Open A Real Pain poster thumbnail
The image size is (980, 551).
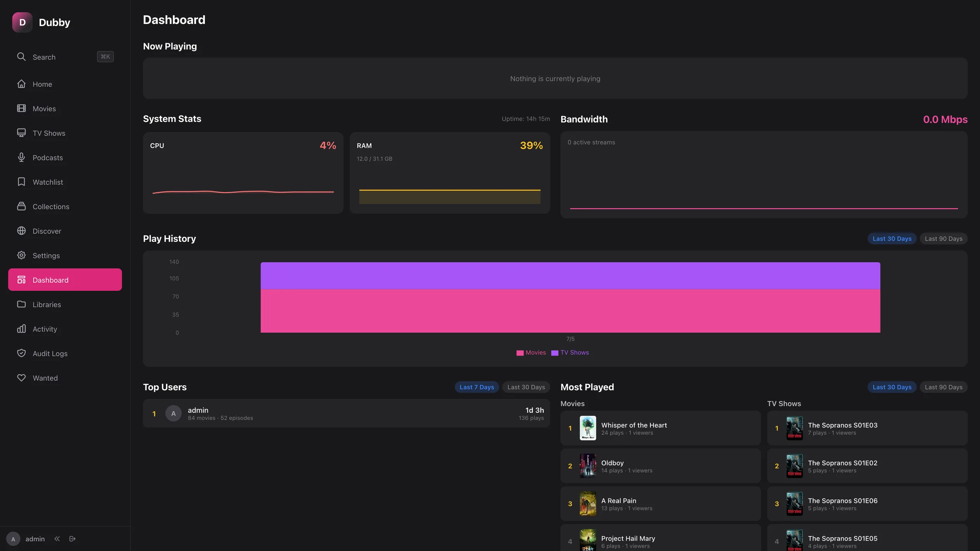[x=588, y=504]
